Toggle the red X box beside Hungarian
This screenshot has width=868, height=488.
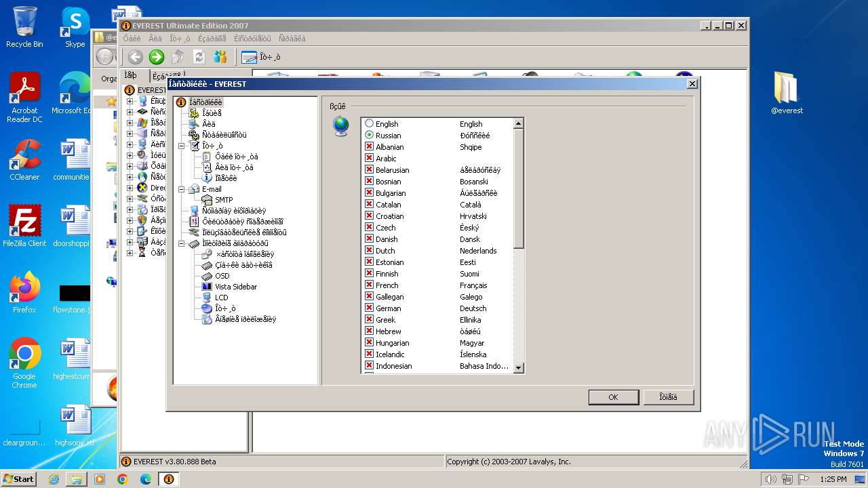[x=369, y=342]
